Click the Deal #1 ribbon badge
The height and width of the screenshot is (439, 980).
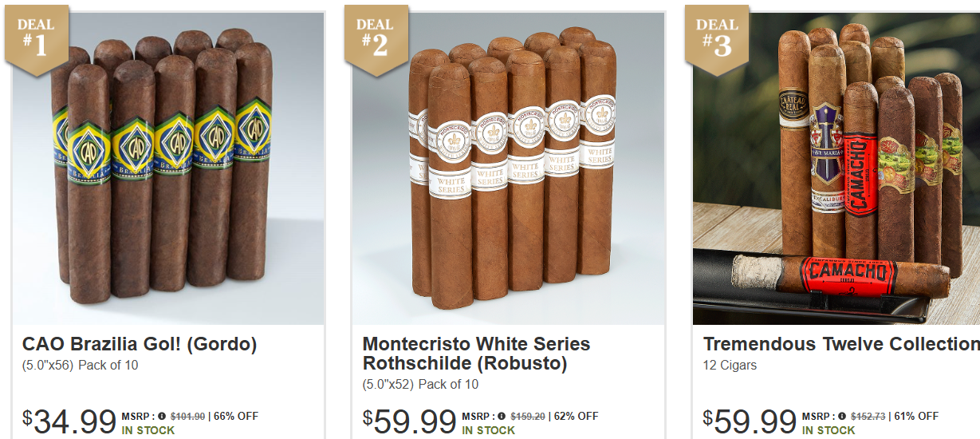tap(36, 40)
